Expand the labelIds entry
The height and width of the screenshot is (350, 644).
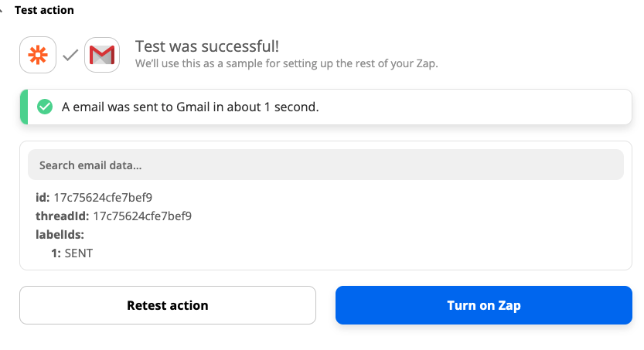point(60,234)
